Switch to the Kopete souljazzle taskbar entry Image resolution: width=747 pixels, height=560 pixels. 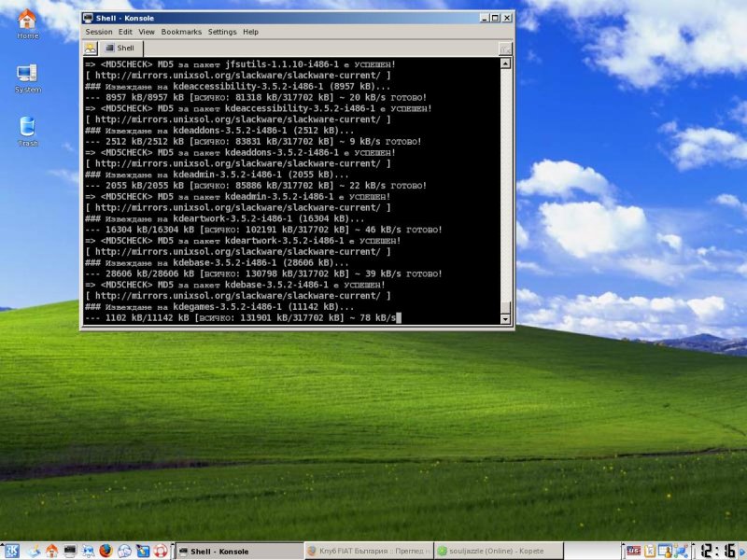499,551
